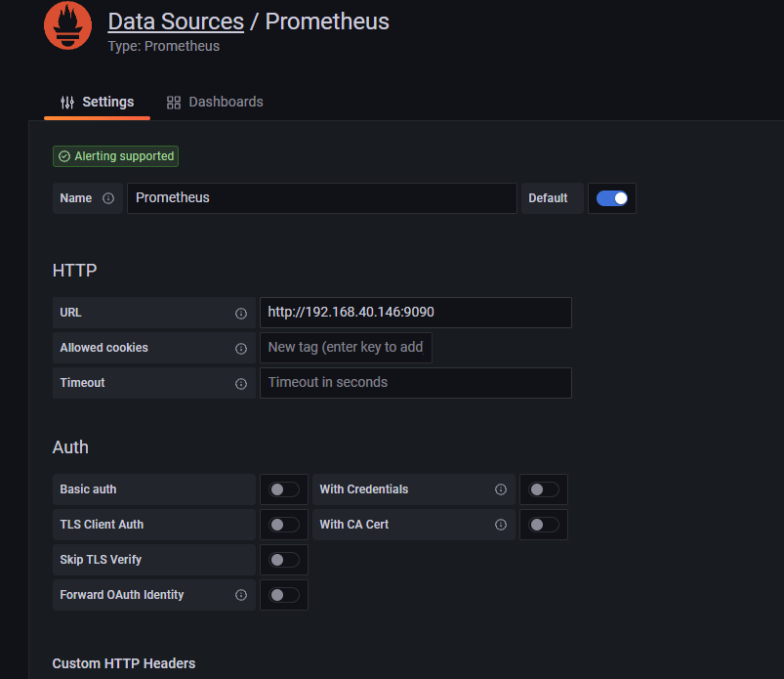Click the With CA Cert info icon

click(x=501, y=525)
